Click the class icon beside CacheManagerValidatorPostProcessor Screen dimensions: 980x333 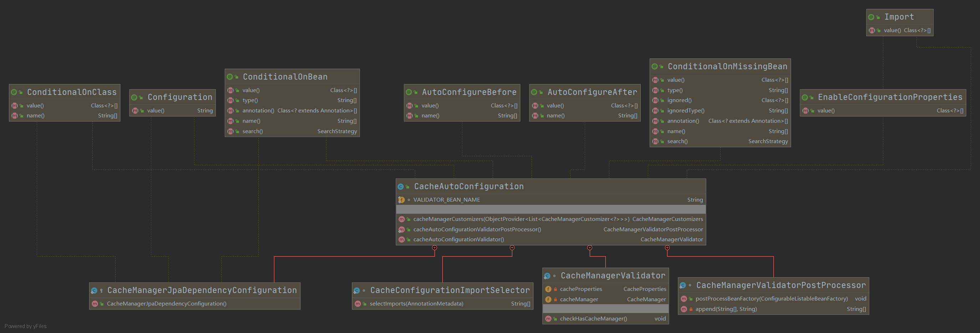(x=682, y=286)
